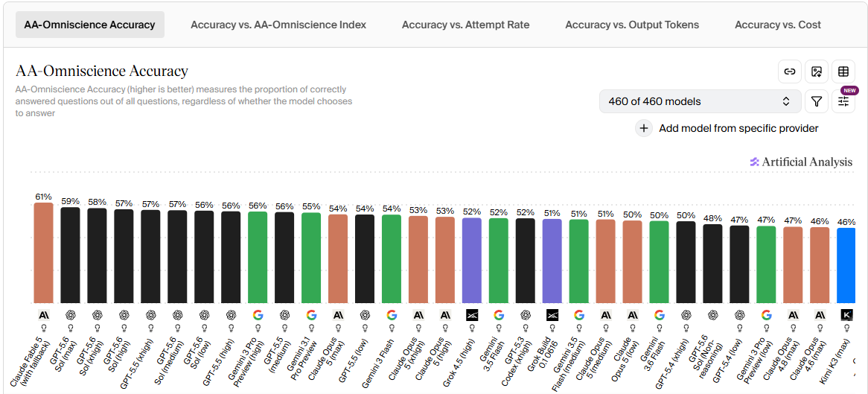Open the Accuracy vs. Cost tab

pos(778,25)
